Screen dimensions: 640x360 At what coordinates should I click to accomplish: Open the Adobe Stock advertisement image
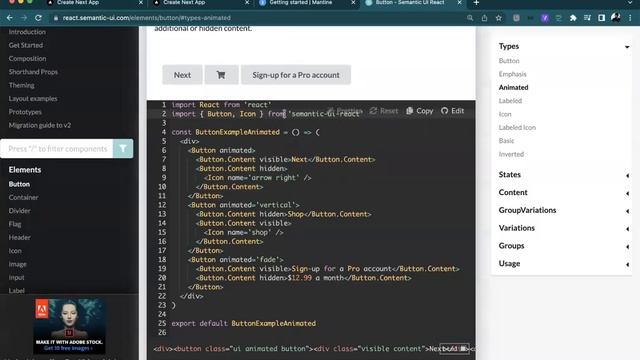point(69,326)
